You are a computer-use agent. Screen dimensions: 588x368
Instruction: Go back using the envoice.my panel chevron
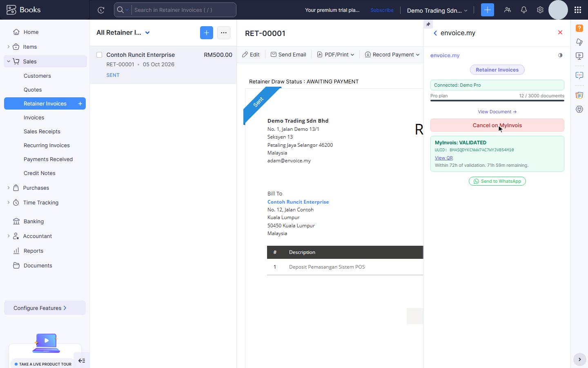point(435,33)
